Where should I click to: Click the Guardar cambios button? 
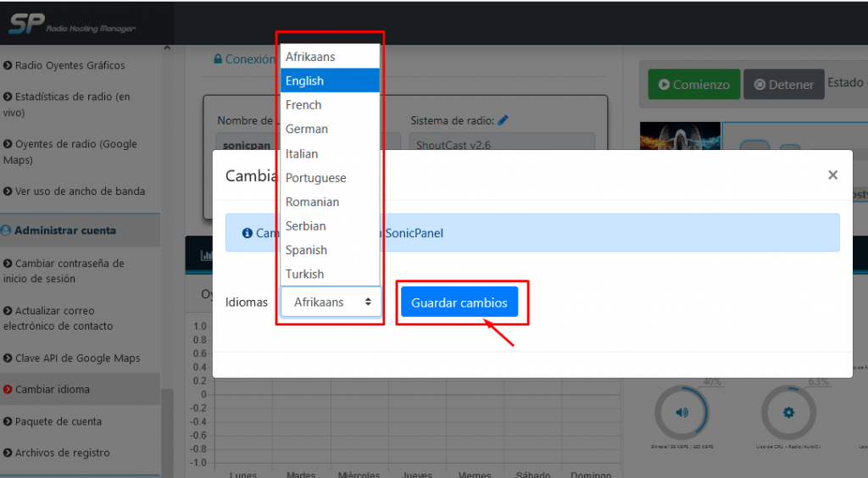coord(459,302)
